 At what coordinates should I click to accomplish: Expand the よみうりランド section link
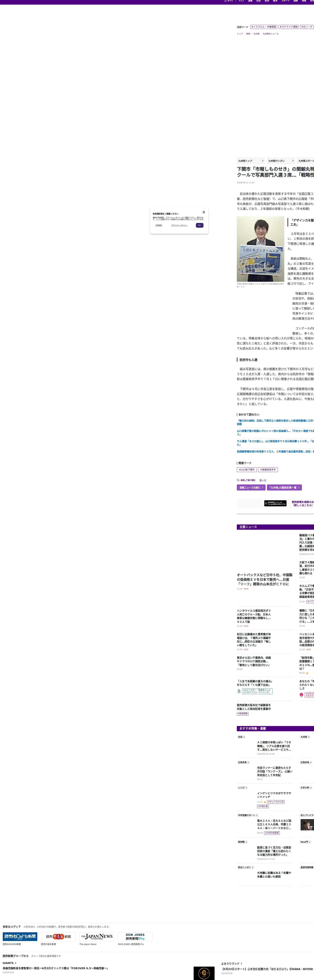(x=232, y=964)
